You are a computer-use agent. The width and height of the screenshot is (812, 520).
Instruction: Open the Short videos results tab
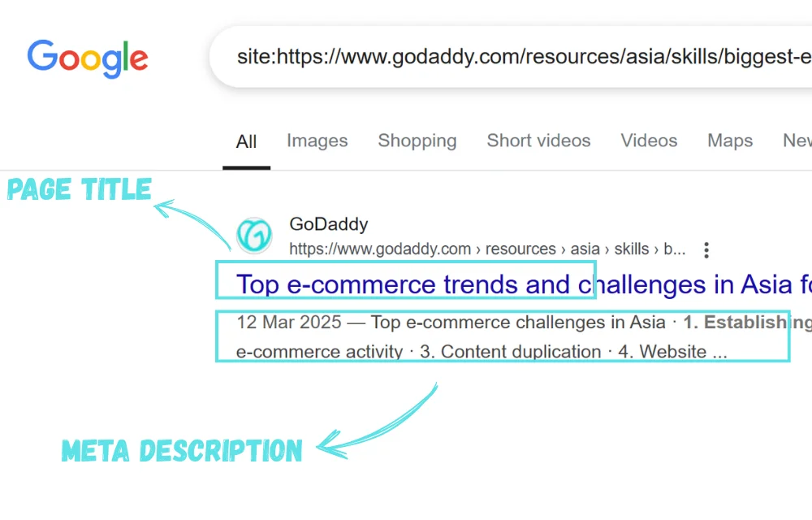pyautogui.click(x=538, y=141)
